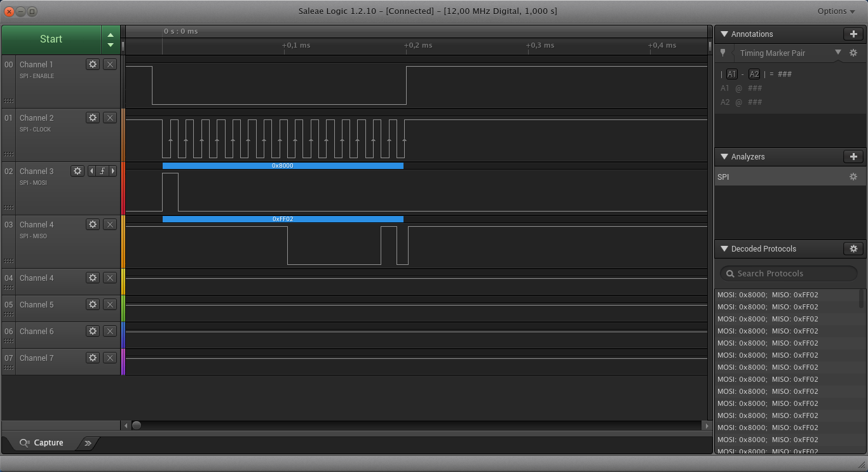Open Channel 7 settings gear

click(x=93, y=358)
